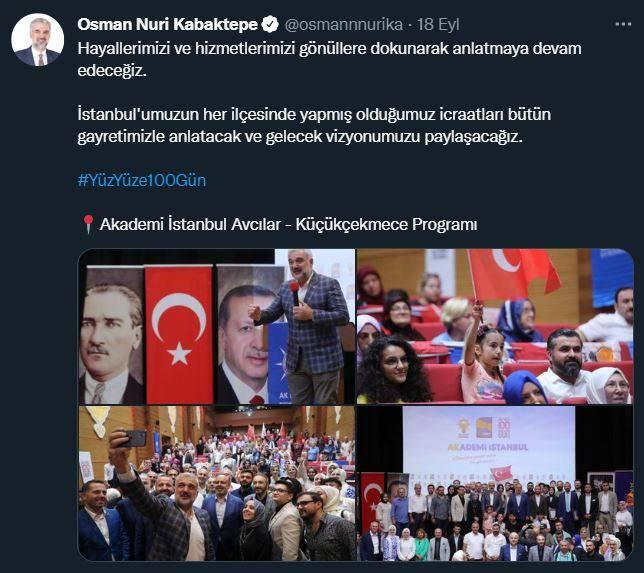The image size is (644, 573).
Task: Click the tweet's first paragraph text
Action: 329,60
